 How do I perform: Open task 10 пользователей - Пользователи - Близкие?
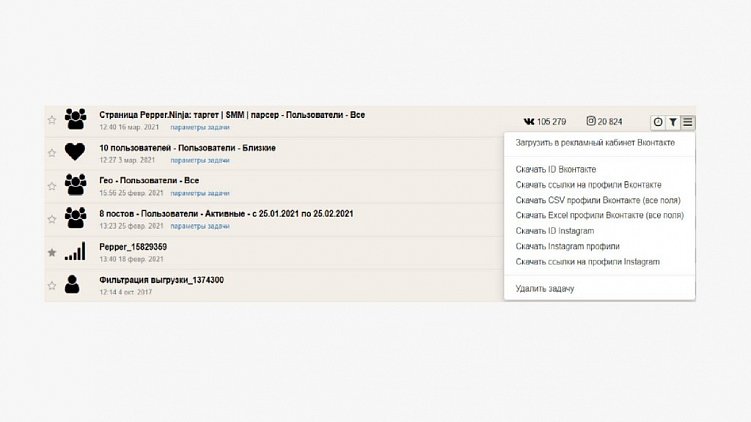[x=187, y=148]
